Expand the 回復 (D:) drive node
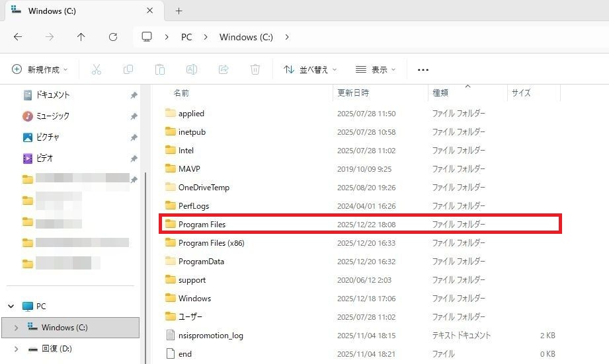This screenshot has width=609, height=364. tap(16, 349)
